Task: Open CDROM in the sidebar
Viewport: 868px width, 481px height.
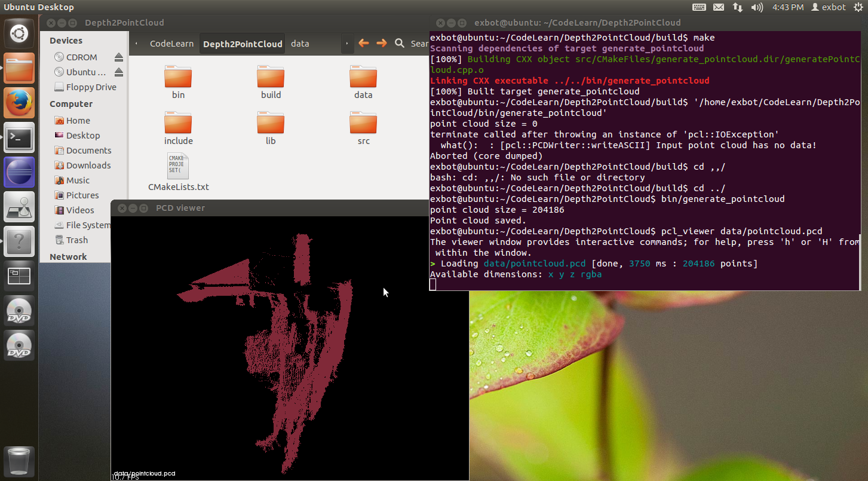Action: point(82,57)
